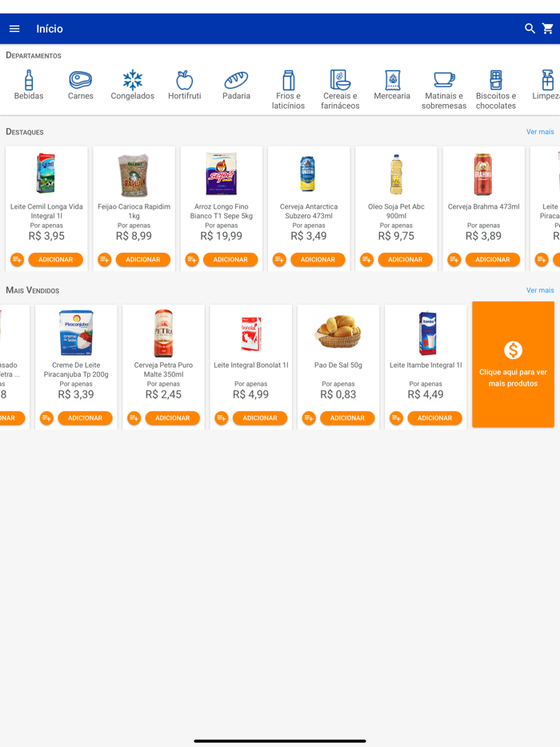Open the Oleo Soja bottle image
Image resolution: width=560 pixels, height=747 pixels.
coord(396,174)
